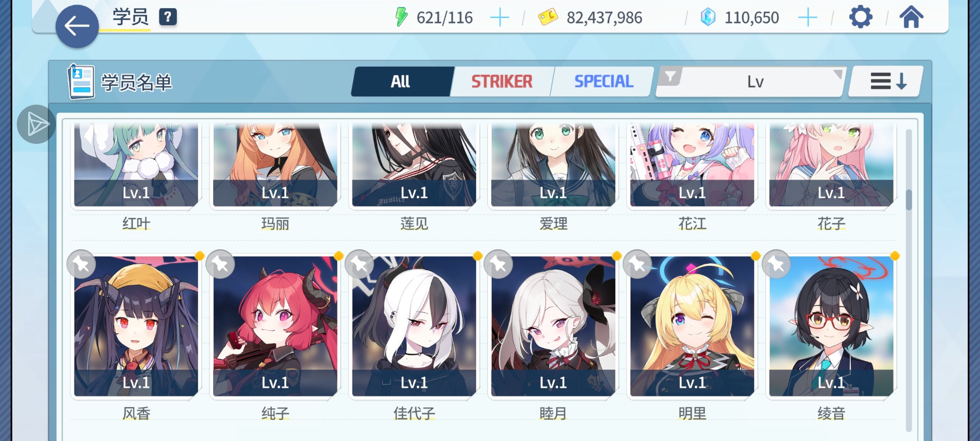Toggle pin on 佳代子 student card
Screen dimensions: 980x441
359,264
